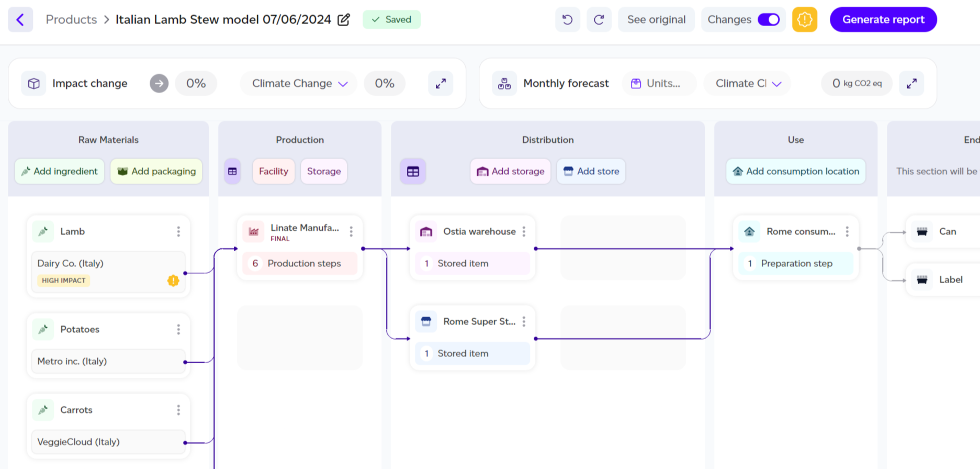
Task: Open Production table view icon
Action: point(232,171)
